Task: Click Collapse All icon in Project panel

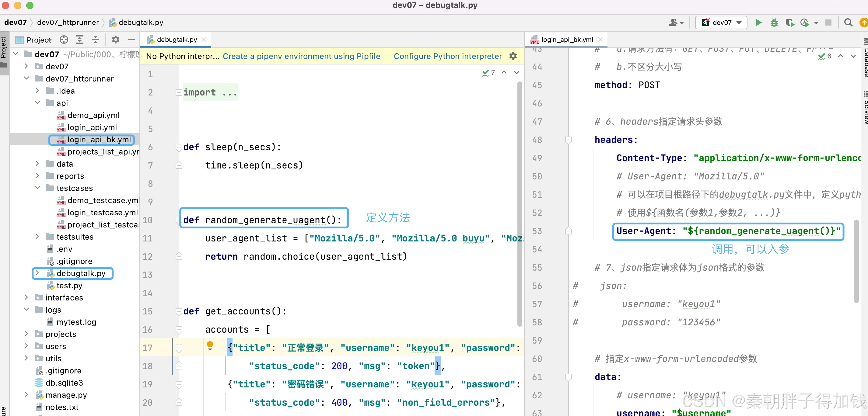Action: point(96,40)
